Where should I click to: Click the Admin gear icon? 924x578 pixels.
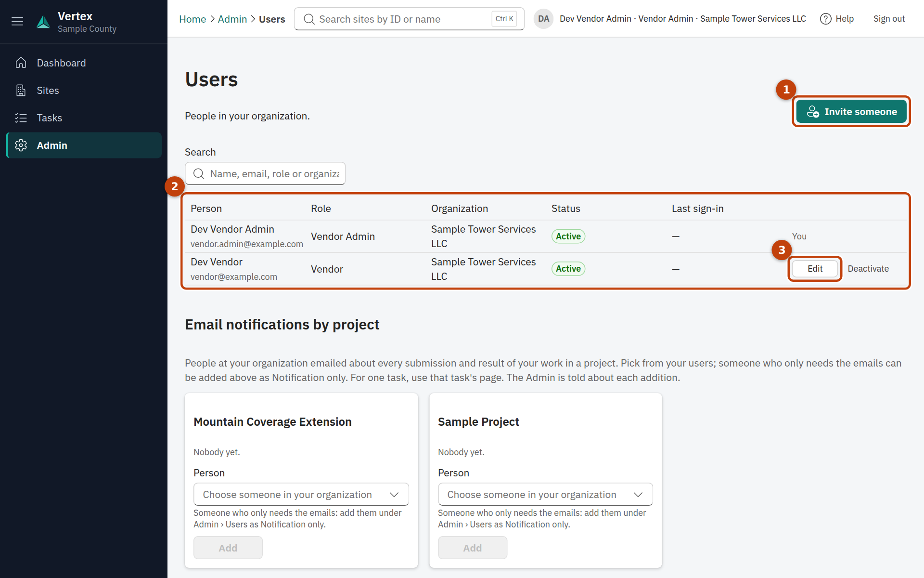pos(21,145)
